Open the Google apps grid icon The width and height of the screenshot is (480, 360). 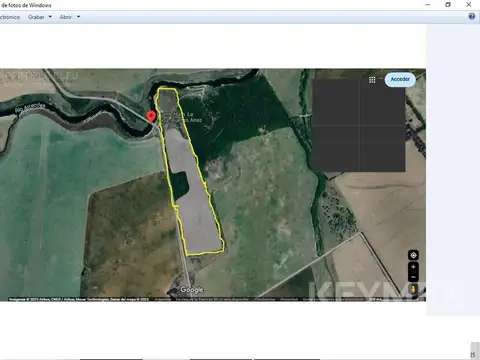point(372,80)
